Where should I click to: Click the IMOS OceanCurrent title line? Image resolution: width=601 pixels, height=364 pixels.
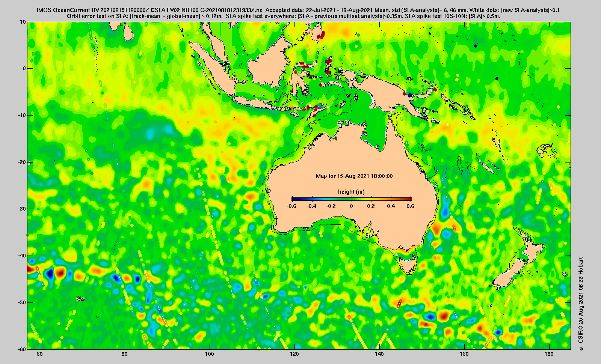click(x=298, y=10)
